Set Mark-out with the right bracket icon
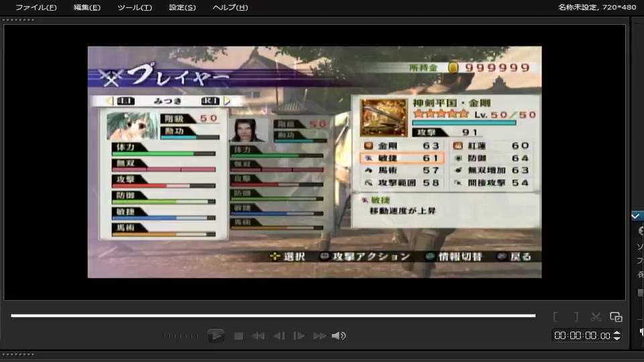644x362 pixels. tap(576, 316)
